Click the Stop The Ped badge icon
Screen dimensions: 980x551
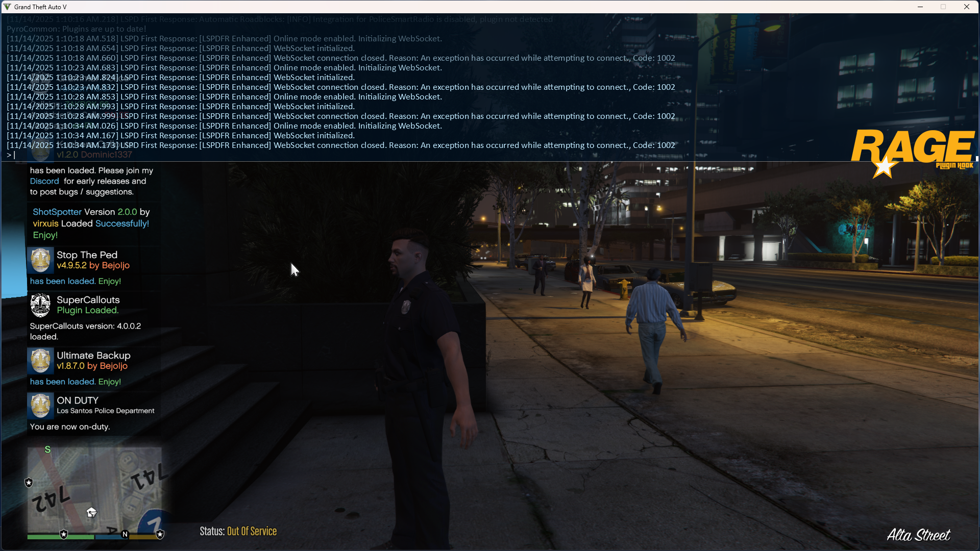[40, 260]
